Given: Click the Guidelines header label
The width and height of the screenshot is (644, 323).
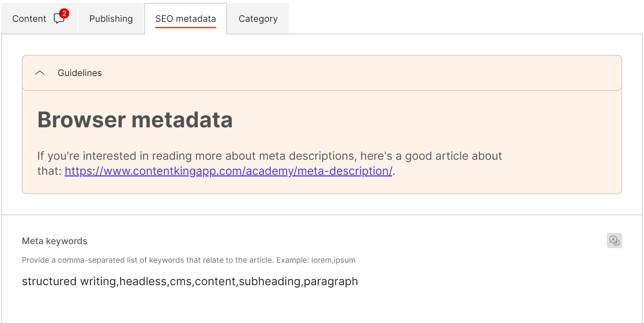Looking at the screenshot, I should pos(80,73).
